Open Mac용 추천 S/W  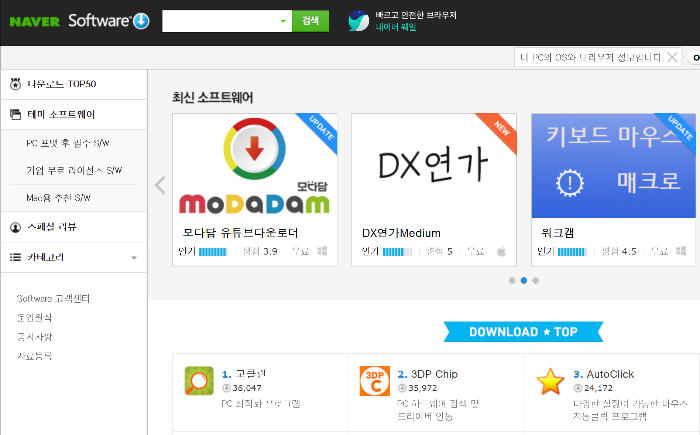[x=58, y=197]
